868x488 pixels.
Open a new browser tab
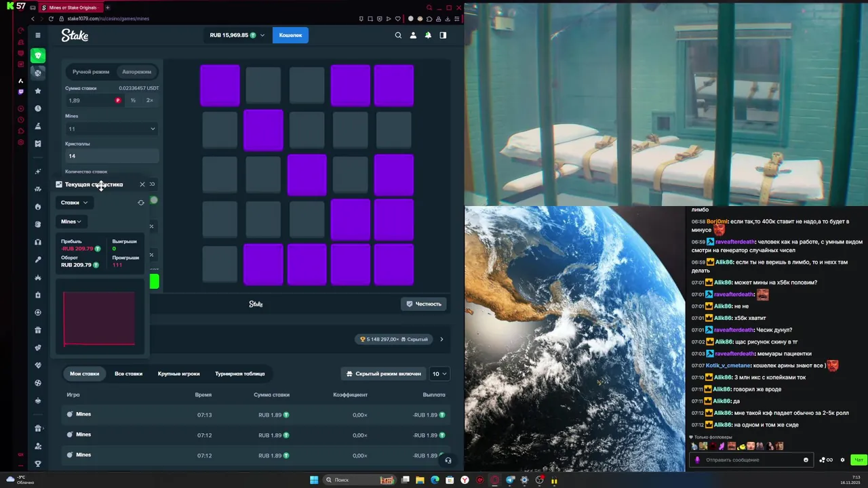point(107,7)
